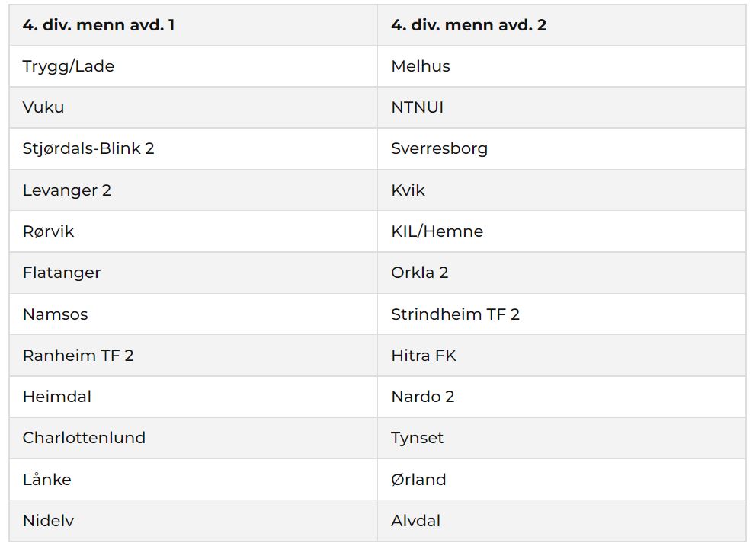Screen dimensions: 756x549
Task: Click the "4. div. menn avd. 1" header
Action: pos(98,25)
